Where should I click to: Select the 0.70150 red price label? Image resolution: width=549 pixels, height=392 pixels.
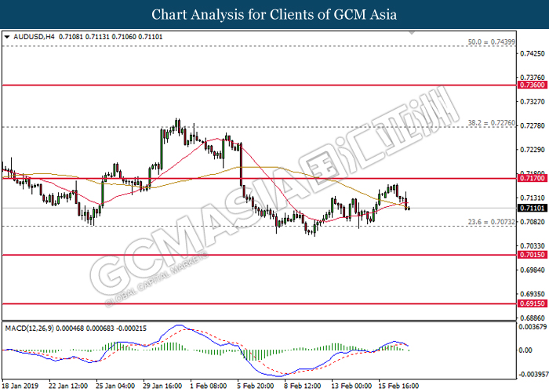(x=533, y=255)
